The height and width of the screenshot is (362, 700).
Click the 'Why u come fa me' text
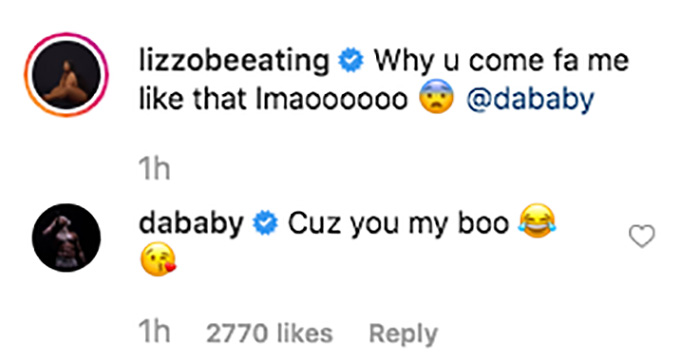click(x=501, y=61)
